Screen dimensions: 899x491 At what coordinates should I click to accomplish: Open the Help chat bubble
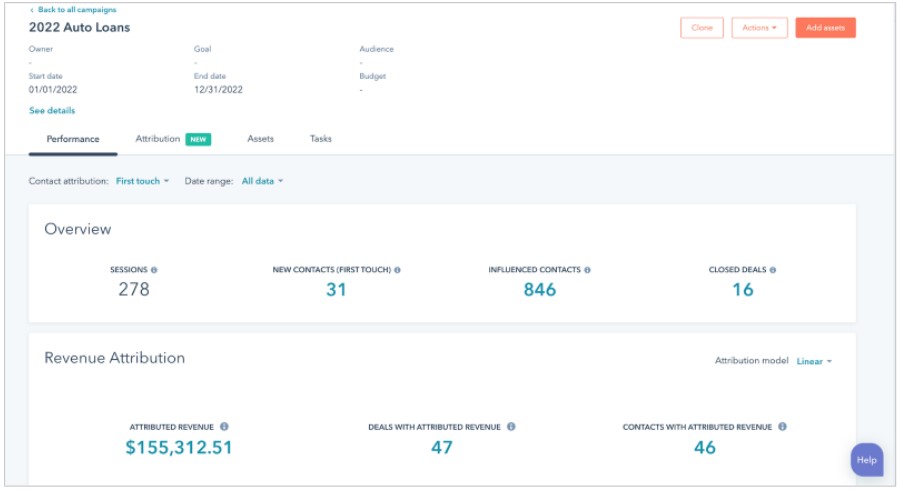coord(866,460)
